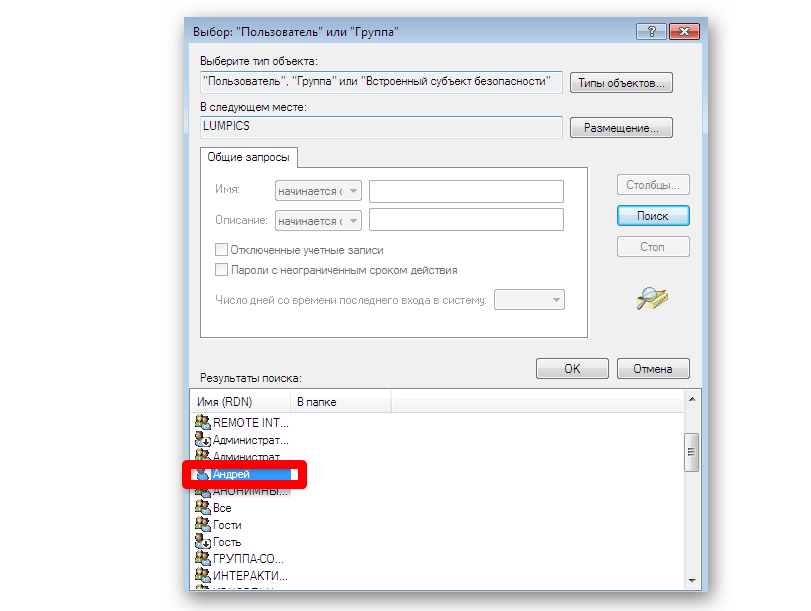Click the question mark help button in the title bar
811x611 pixels.
tap(651, 32)
